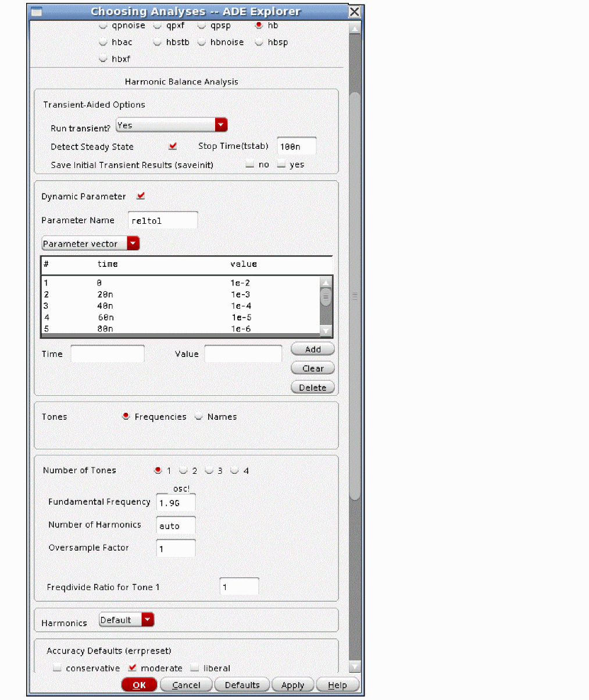Open the window menu icon in title bar
The height and width of the screenshot is (700, 589).
pyautogui.click(x=36, y=12)
